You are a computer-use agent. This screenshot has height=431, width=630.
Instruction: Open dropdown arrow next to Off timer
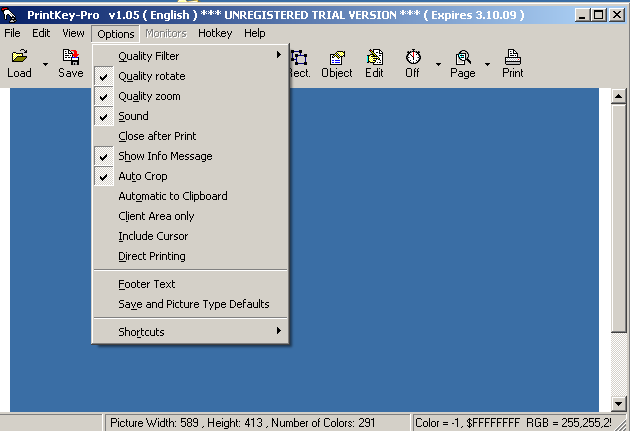pos(438,64)
